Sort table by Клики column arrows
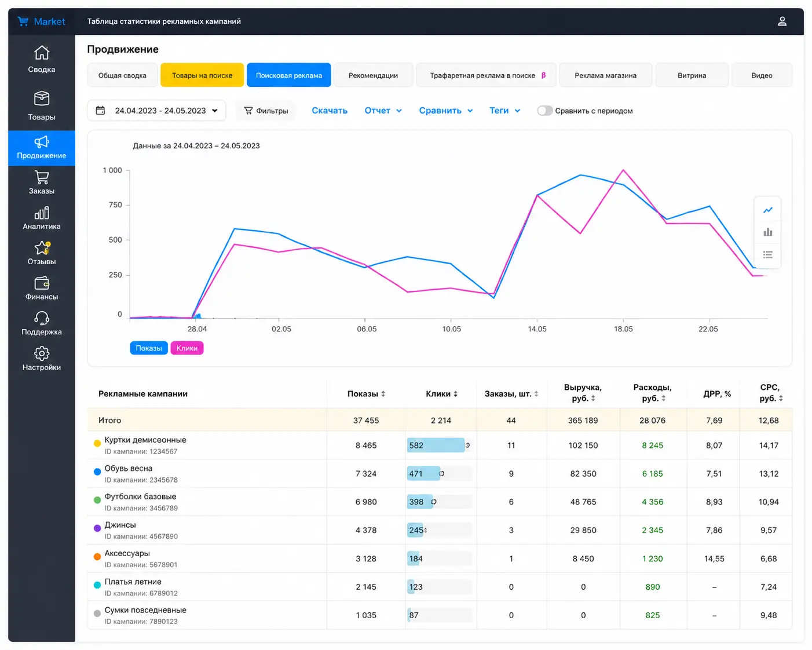The image size is (812, 650). pyautogui.click(x=455, y=394)
